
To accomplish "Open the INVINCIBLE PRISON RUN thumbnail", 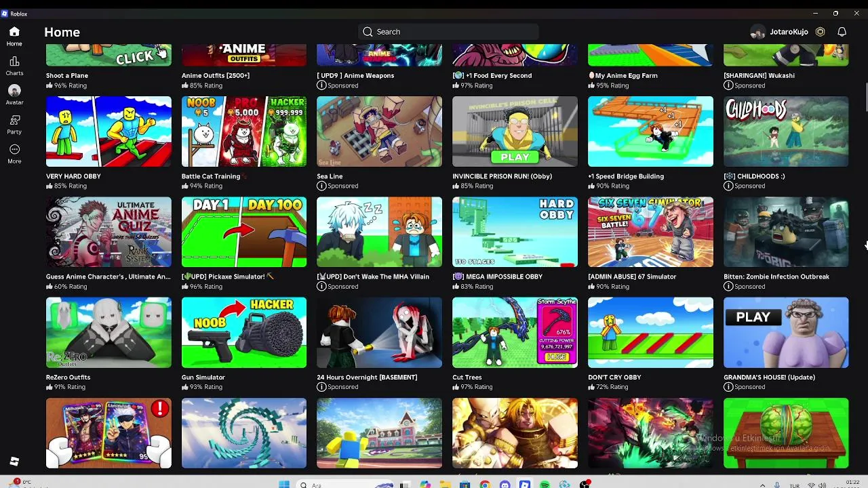I will [x=515, y=131].
